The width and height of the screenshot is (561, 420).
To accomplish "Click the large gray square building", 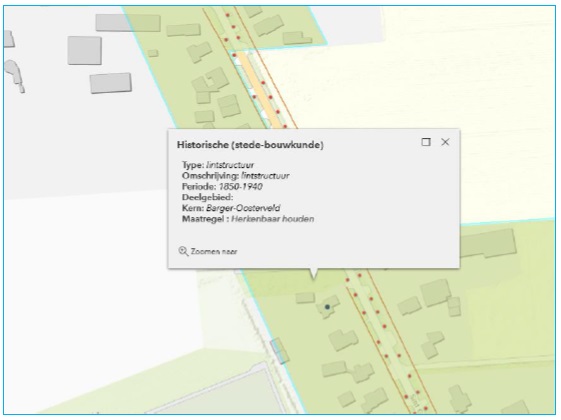I will click(x=84, y=50).
